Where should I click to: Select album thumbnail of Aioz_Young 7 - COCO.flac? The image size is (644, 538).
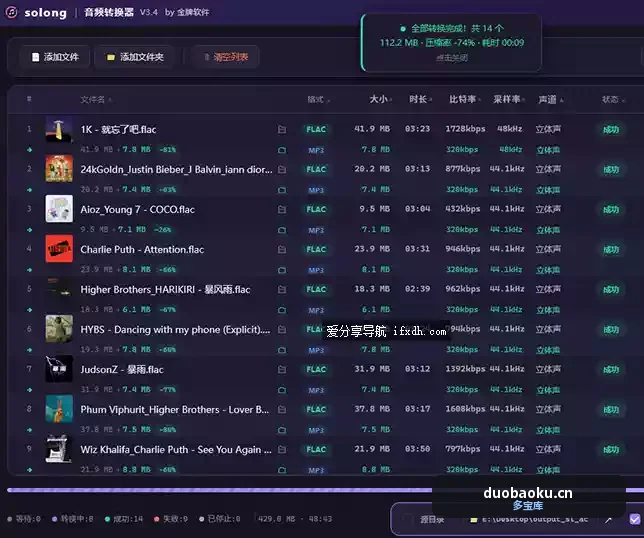pyautogui.click(x=59, y=209)
